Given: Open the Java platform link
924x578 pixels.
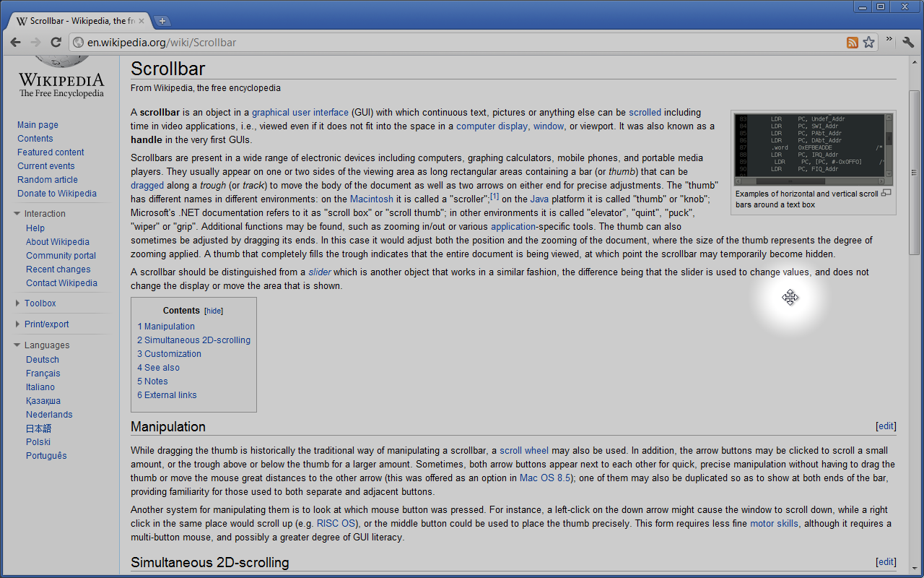Looking at the screenshot, I should click(x=539, y=199).
